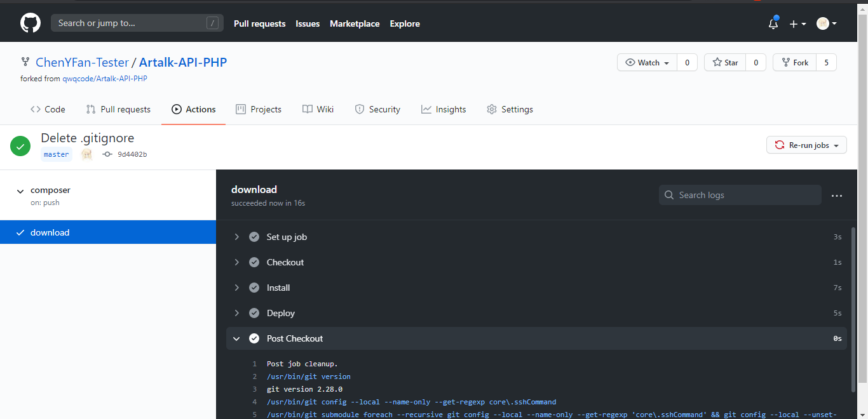Open Issues in top navigation
The image size is (868, 419).
[308, 23]
